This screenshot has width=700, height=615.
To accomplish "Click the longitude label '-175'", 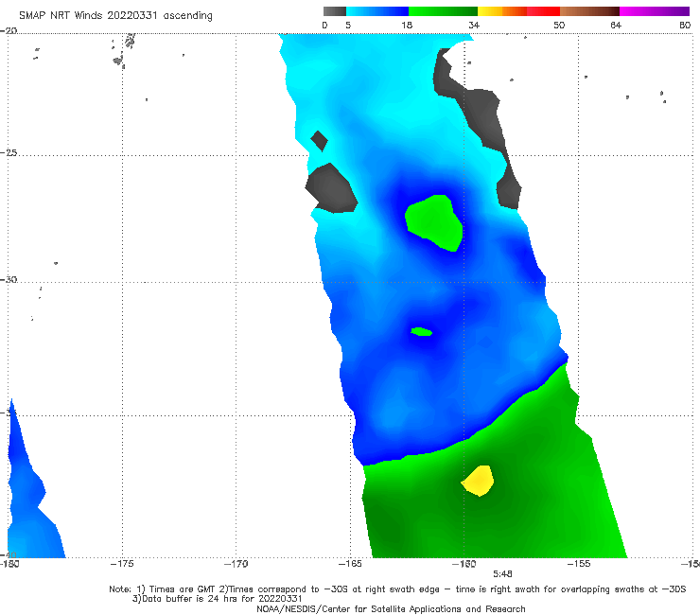I will [122, 564].
